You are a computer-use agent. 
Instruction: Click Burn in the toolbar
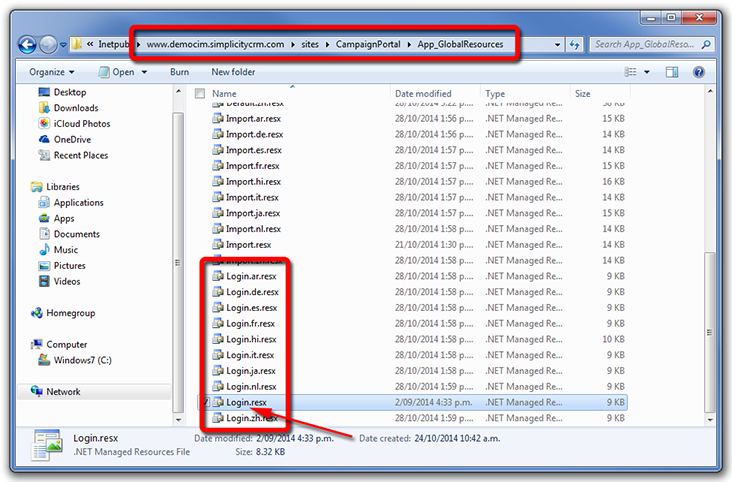pyautogui.click(x=179, y=72)
